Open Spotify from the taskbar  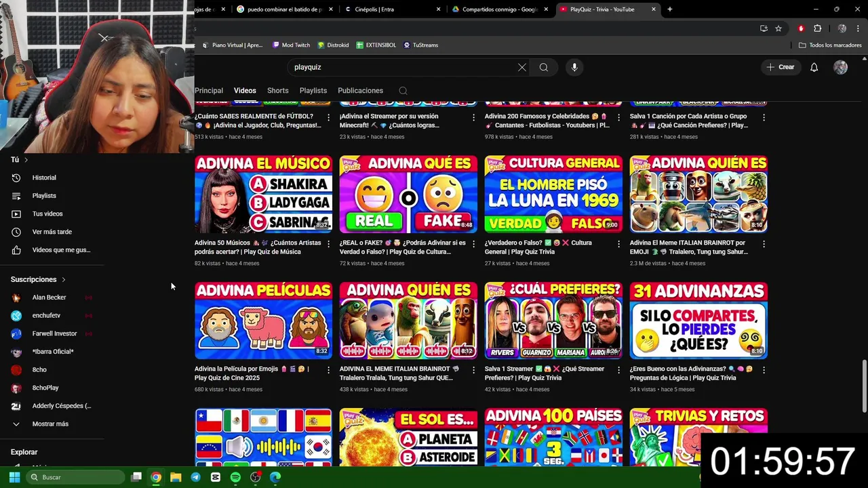[235, 477]
